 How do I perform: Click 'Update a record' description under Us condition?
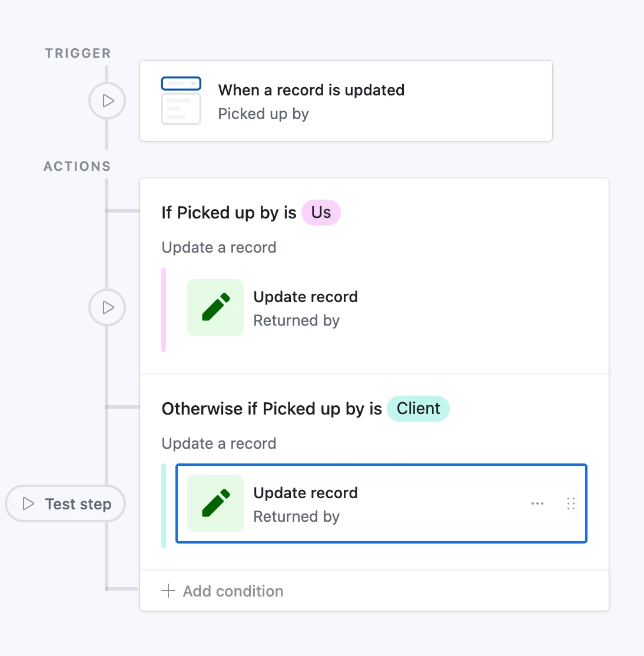219,247
